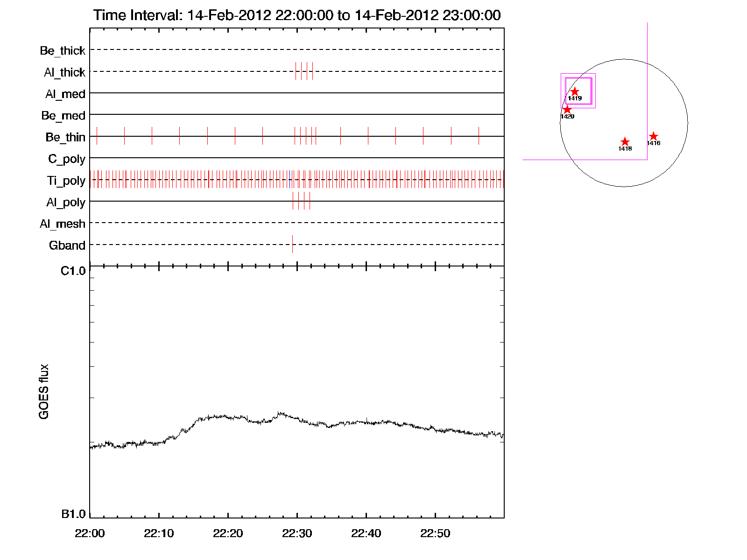The image size is (747, 560).
Task: Click the blue marker on the Ti_poly row
Action: (x=290, y=179)
